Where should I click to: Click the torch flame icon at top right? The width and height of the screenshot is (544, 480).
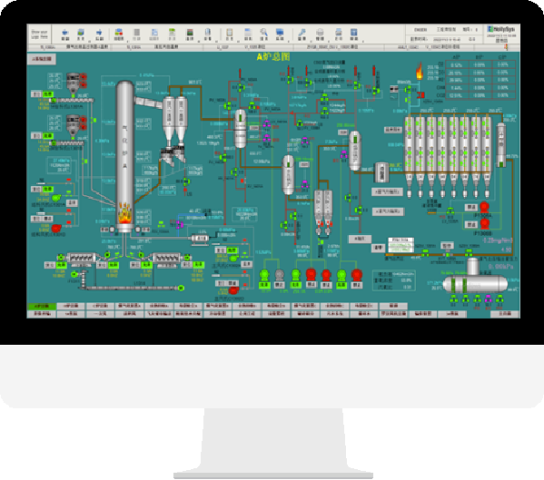click(419, 71)
